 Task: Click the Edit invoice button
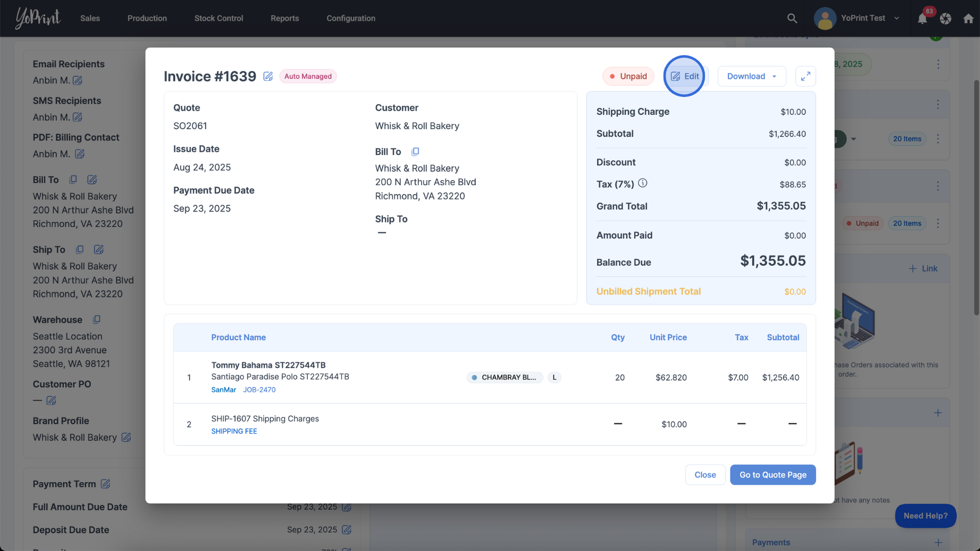[x=685, y=77]
